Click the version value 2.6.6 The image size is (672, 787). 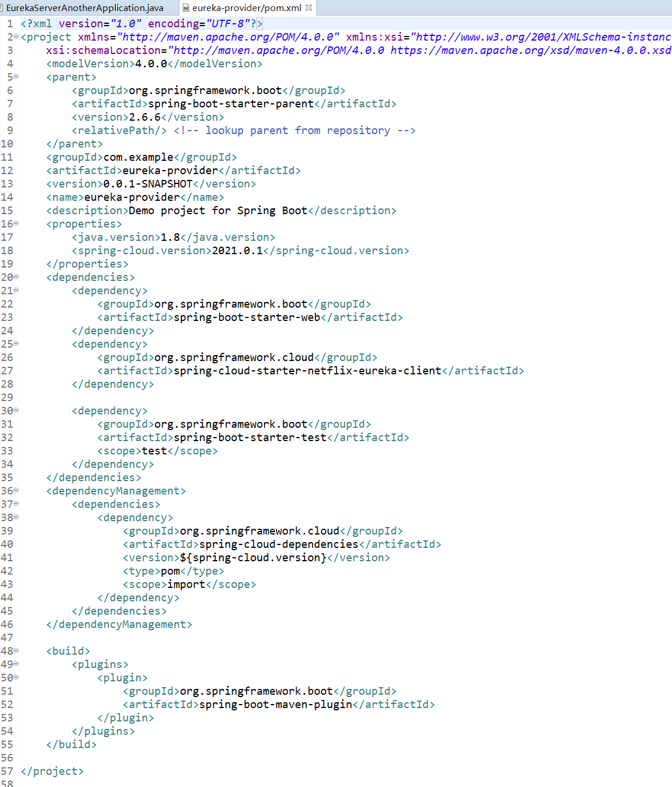144,117
